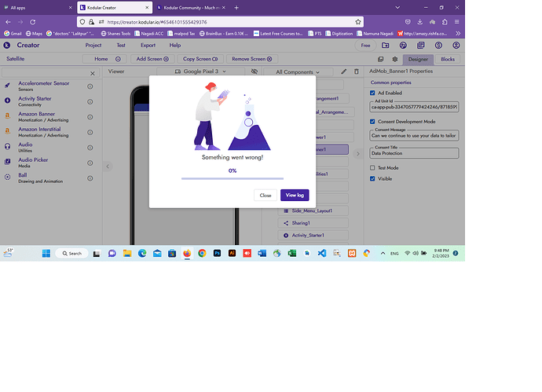
Task: Open the settings gear icon near Designer
Action: tap(395, 59)
